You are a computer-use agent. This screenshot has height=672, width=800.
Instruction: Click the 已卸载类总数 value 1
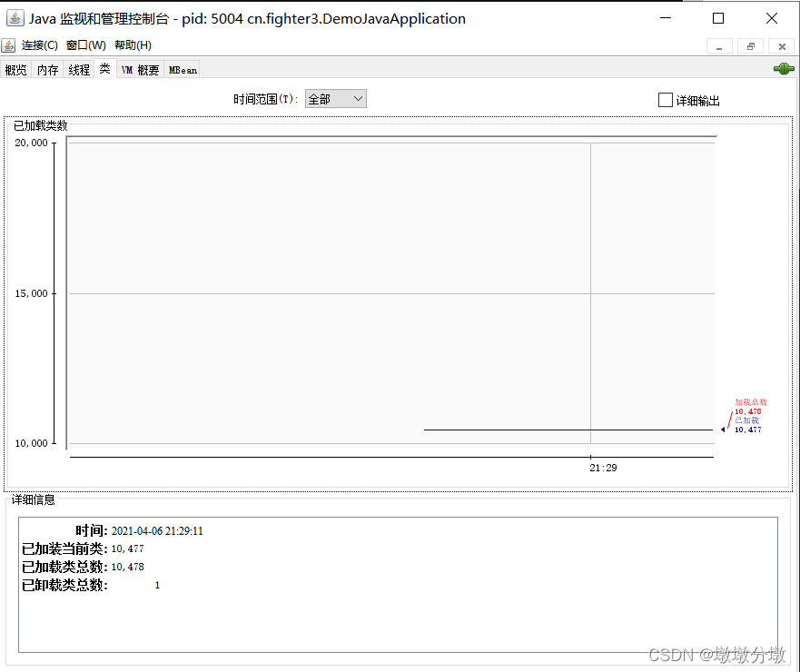coord(157,585)
